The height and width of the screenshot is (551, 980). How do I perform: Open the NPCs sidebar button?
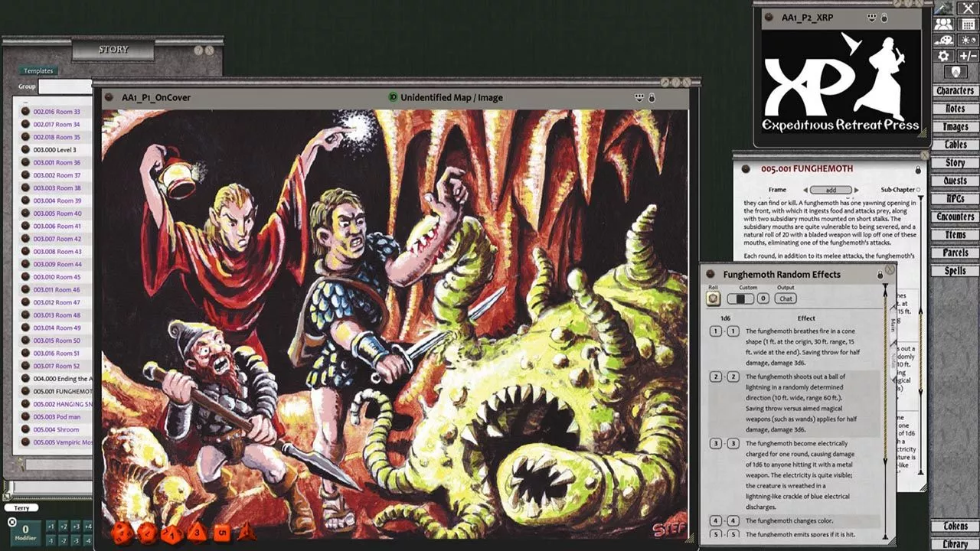pos(955,199)
